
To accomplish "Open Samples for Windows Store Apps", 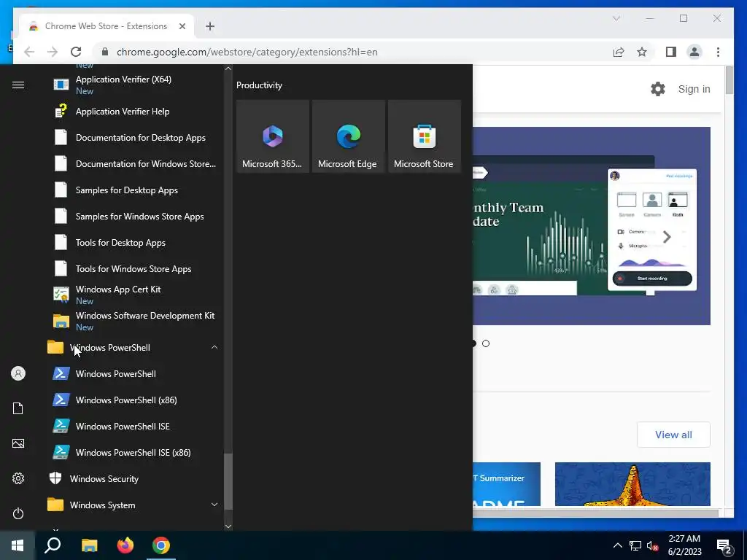I will tap(135, 216).
